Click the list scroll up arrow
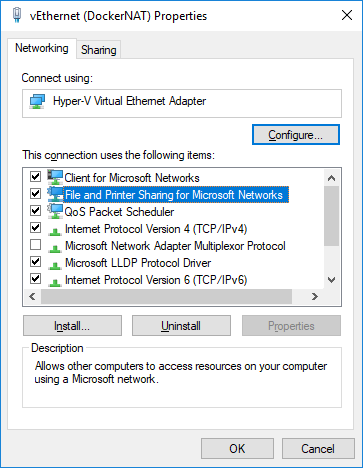363x468 pixels. click(x=331, y=178)
